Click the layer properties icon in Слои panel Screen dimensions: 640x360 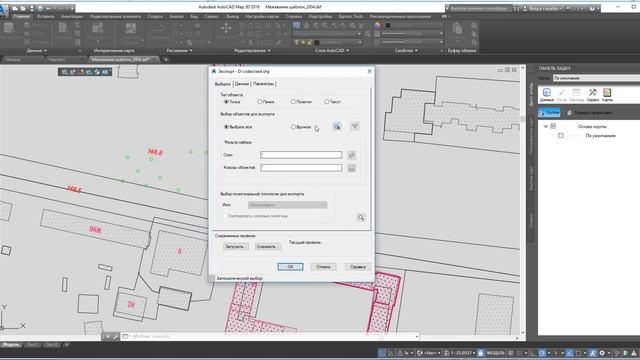[x=297, y=25]
